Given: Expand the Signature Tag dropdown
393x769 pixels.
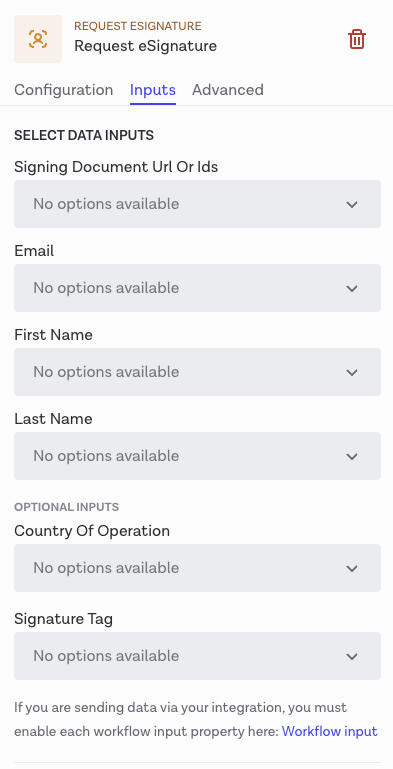Looking at the screenshot, I should click(x=197, y=656).
